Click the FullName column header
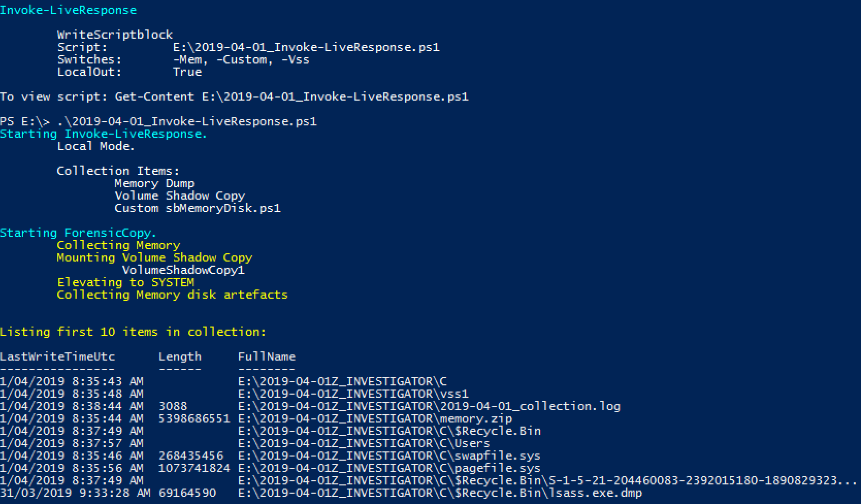The width and height of the screenshot is (861, 504). (267, 356)
